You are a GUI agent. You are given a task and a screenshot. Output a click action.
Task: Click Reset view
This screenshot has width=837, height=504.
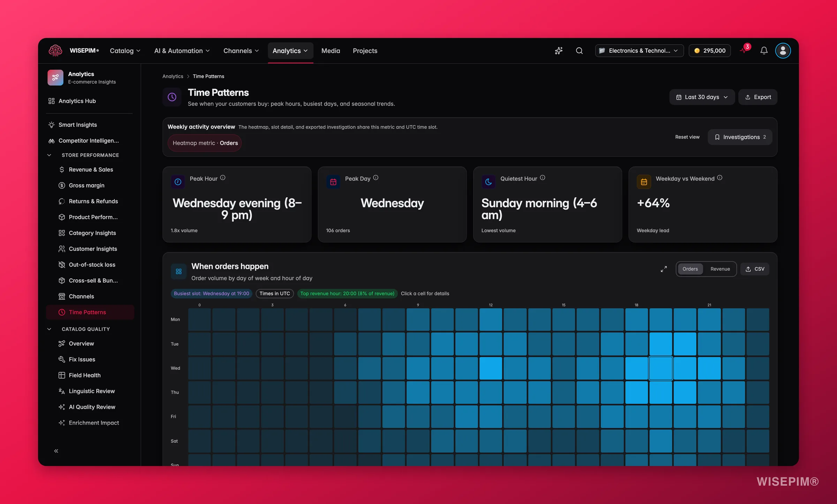tap(687, 137)
